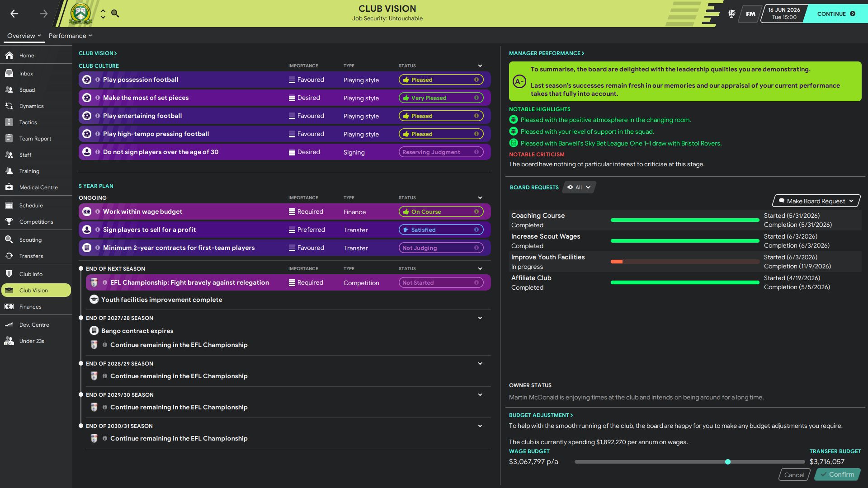Open Transfers from the sidebar
The image size is (868, 488).
[36, 256]
